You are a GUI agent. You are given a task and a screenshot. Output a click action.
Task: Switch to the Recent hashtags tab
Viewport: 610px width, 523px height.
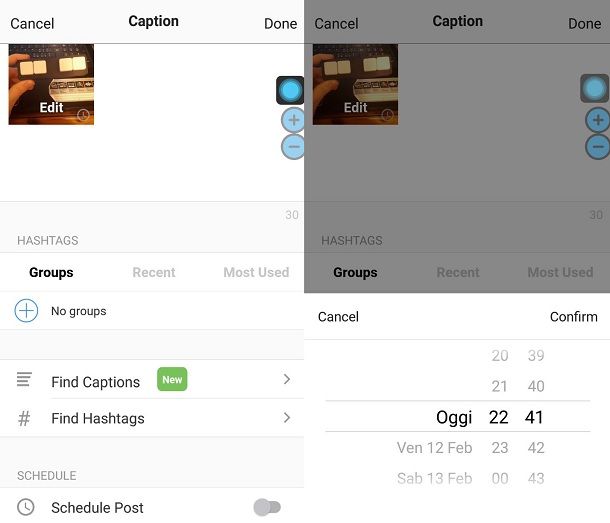click(x=154, y=272)
